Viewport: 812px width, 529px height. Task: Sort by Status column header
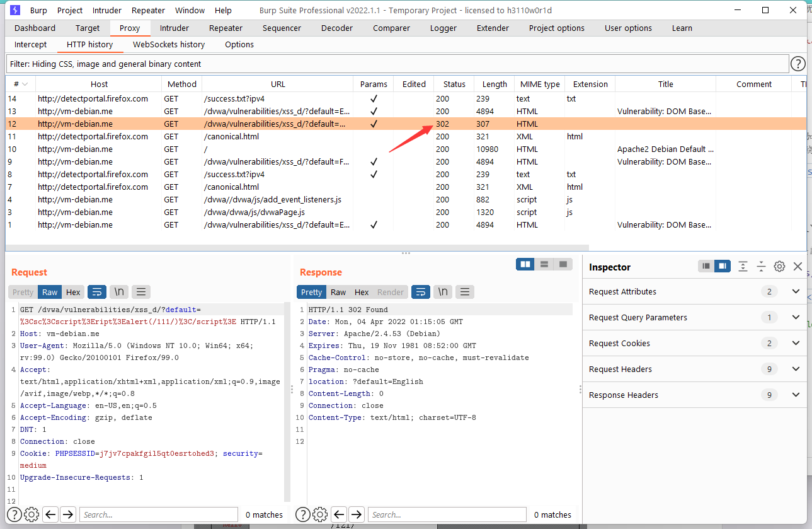coord(454,84)
